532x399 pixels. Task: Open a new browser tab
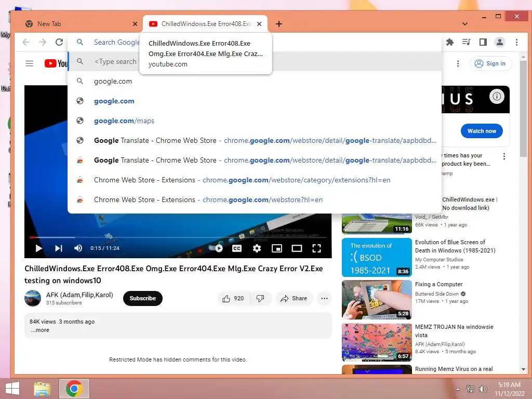[x=279, y=24]
